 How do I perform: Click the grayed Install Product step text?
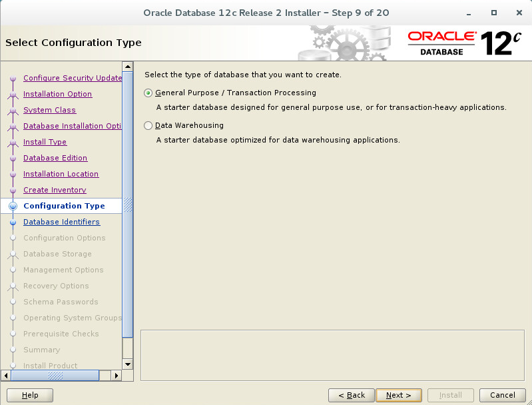point(50,366)
